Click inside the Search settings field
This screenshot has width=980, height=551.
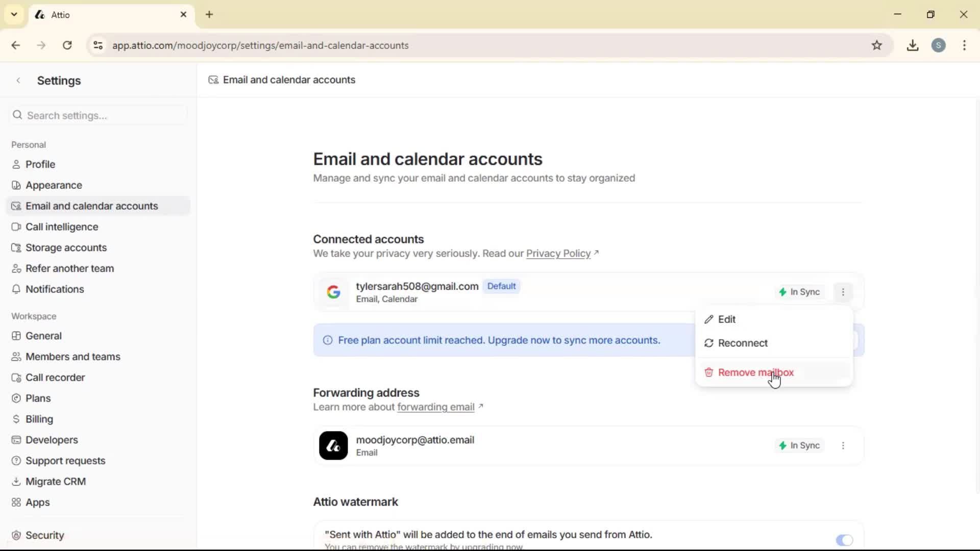pos(97,115)
